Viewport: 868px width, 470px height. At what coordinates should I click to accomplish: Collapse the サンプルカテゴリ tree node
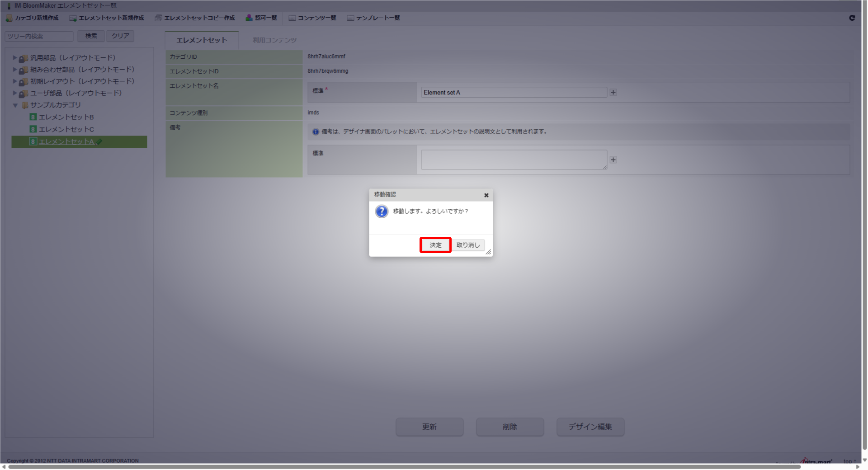15,105
